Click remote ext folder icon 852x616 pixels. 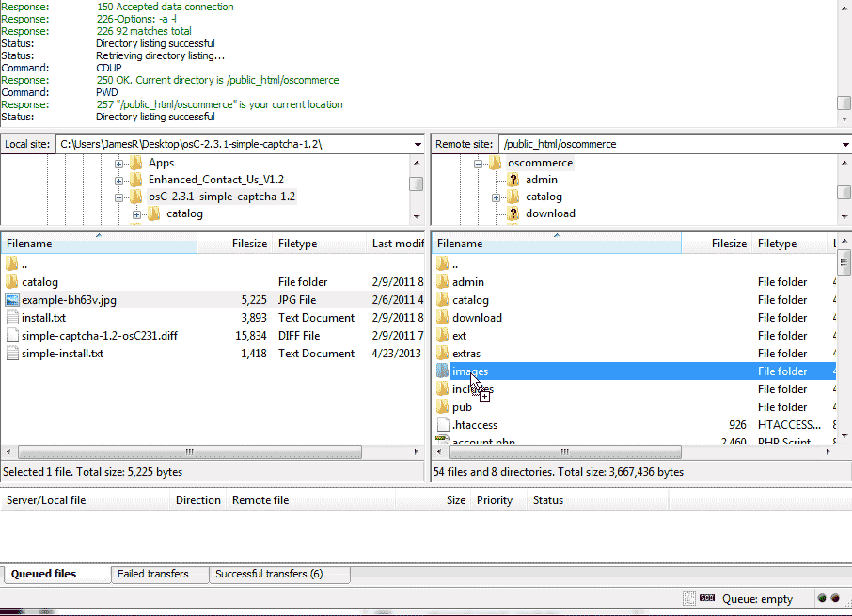443,336
